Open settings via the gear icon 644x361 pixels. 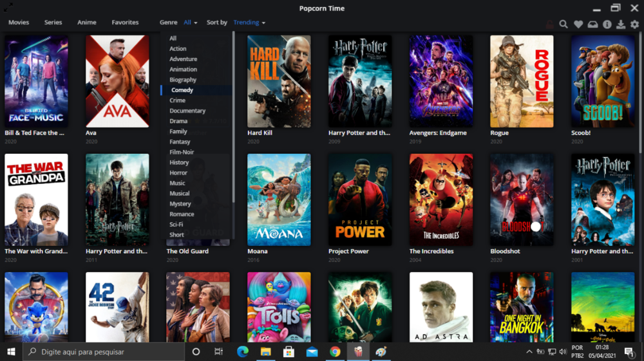tap(634, 24)
